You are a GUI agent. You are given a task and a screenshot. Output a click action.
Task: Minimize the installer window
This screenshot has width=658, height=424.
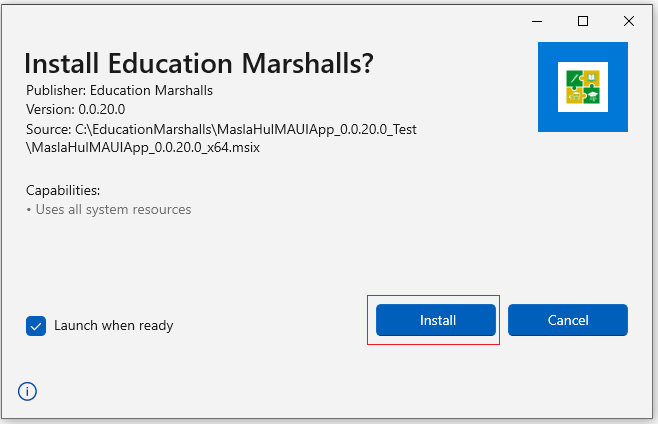537,21
